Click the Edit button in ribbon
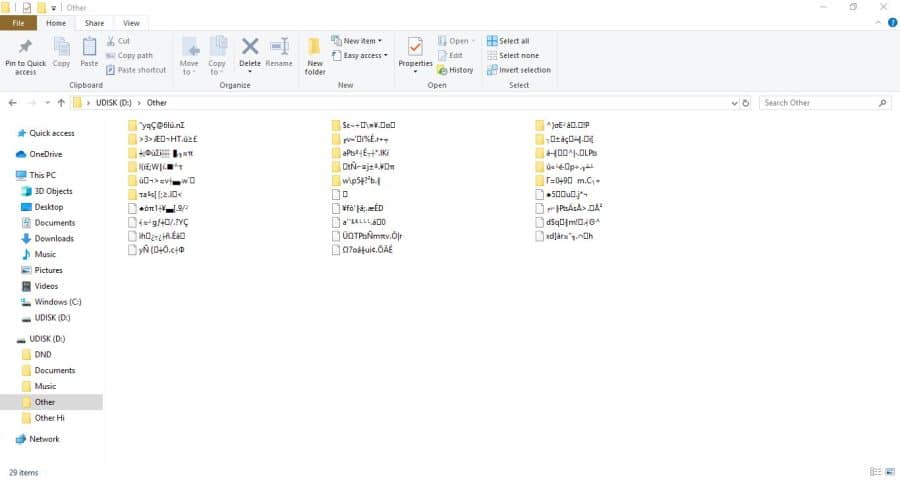This screenshot has width=900, height=480. tap(450, 55)
